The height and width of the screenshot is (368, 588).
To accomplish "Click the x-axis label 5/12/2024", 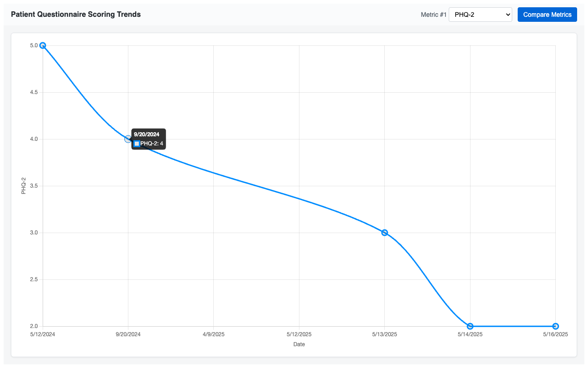I will 43,334.
